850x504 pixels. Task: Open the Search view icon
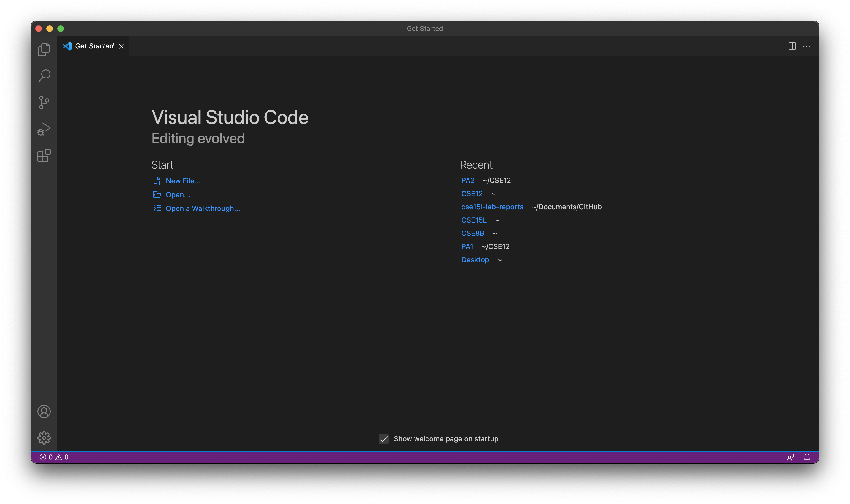point(44,76)
